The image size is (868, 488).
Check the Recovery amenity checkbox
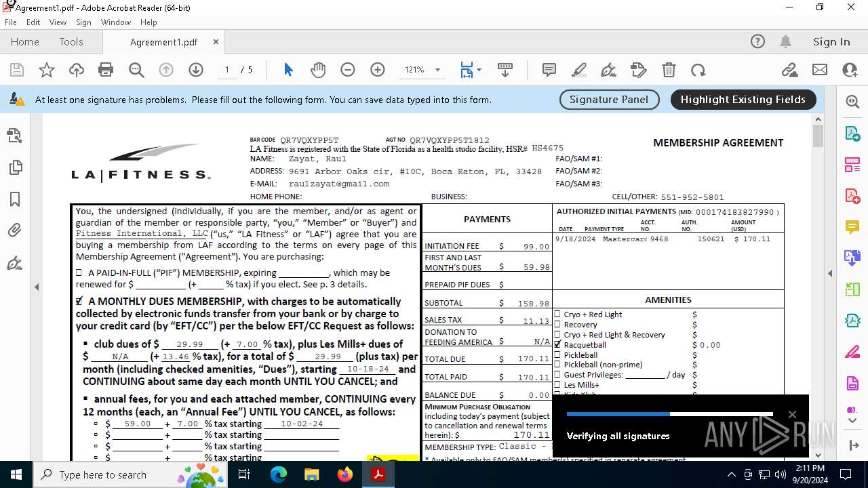pos(557,325)
